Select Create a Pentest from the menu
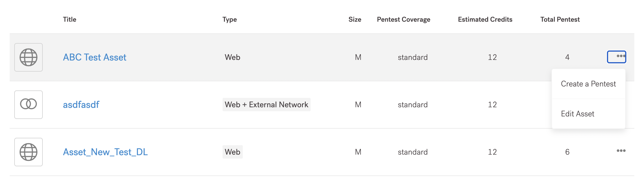Viewport: 644px width, 178px height. (588, 84)
